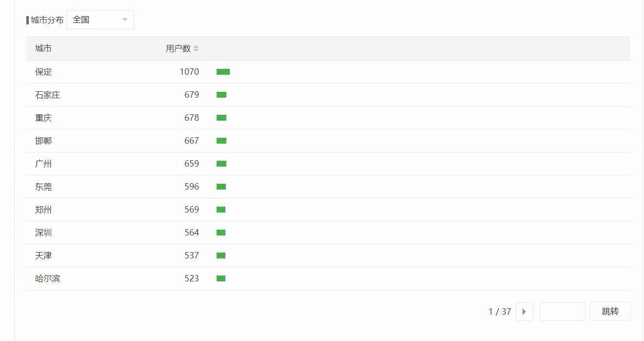This screenshot has height=341, width=644.
Task: Select the 郑州 city row
Action: (x=328, y=210)
